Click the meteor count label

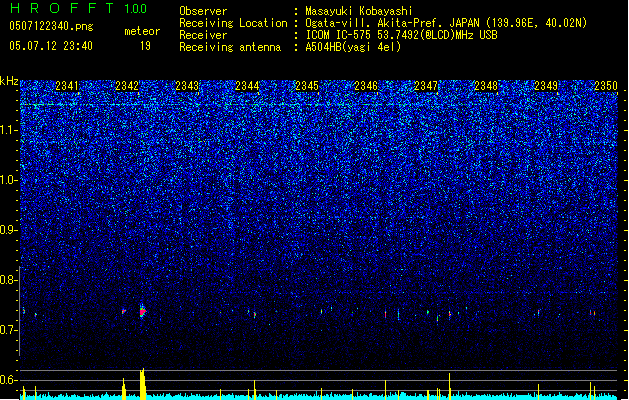142,31
